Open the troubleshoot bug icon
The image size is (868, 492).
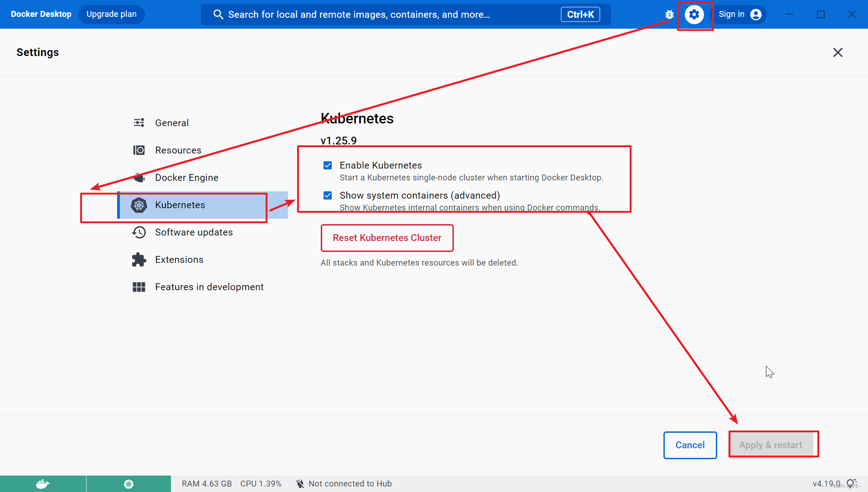coord(669,15)
